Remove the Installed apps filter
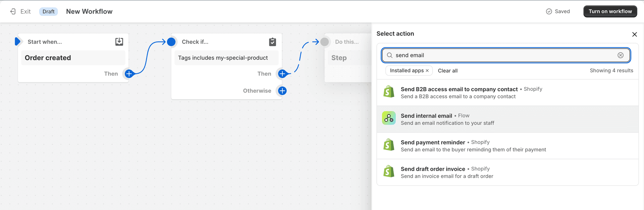The image size is (644, 210). (427, 71)
